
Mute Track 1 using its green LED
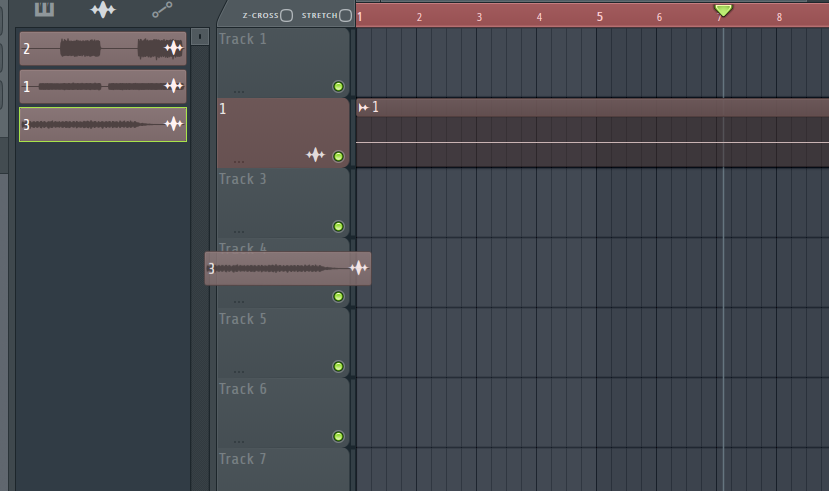tap(338, 87)
